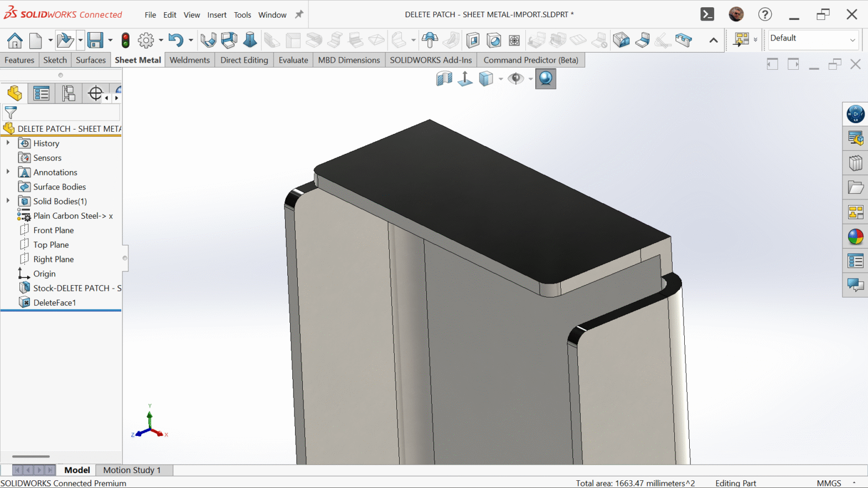Toggle the collapse-right panel view button
This screenshot has height=488, width=868.
coord(793,64)
